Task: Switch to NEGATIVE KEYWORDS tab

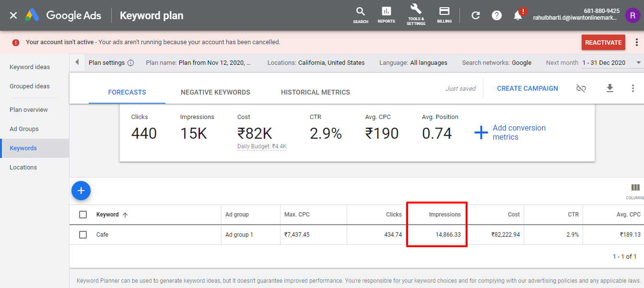Action: 215,92
